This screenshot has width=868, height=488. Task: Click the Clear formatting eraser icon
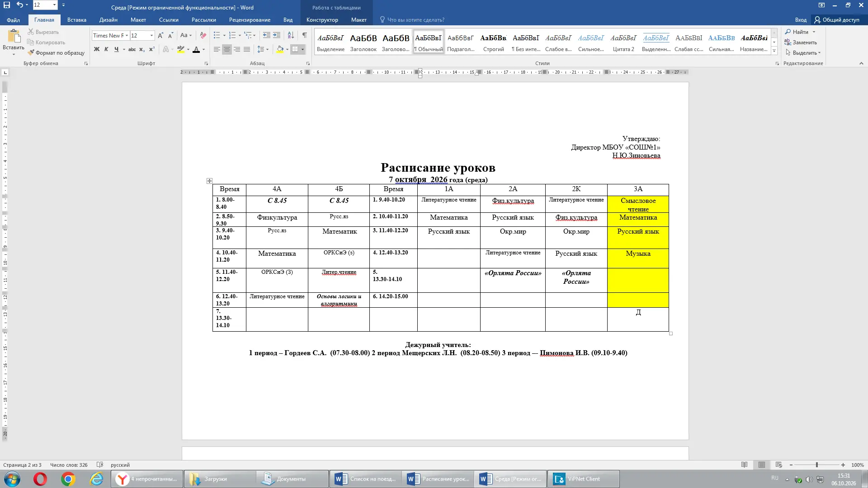203,35
